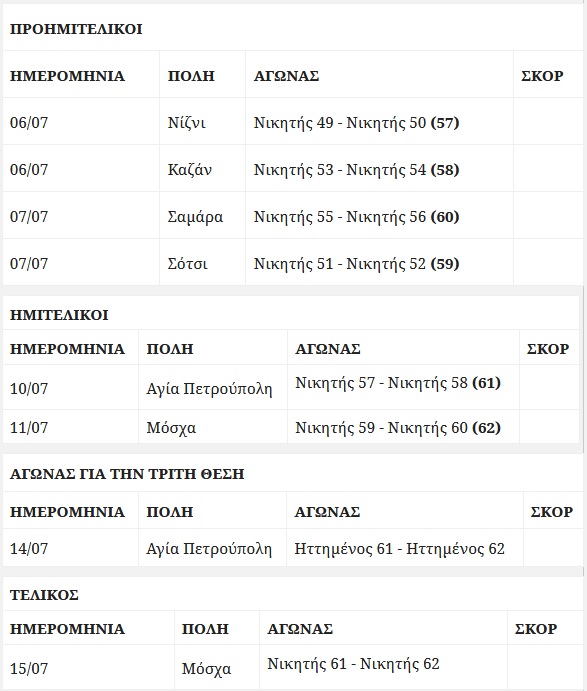Click match Νικητής 51 - Νικητής 52 (59)
Screen dimensions: 587x691
357,264
